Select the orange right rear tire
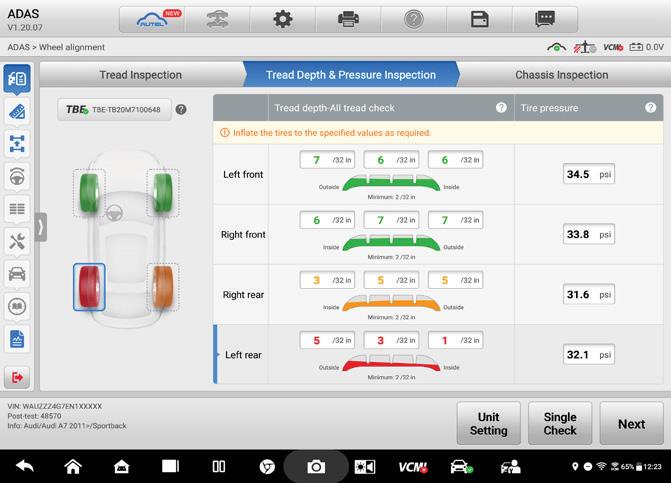The image size is (671, 483). tap(163, 287)
